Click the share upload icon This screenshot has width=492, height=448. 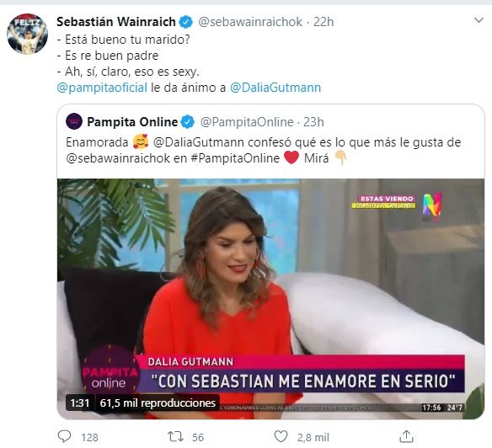pyautogui.click(x=406, y=436)
